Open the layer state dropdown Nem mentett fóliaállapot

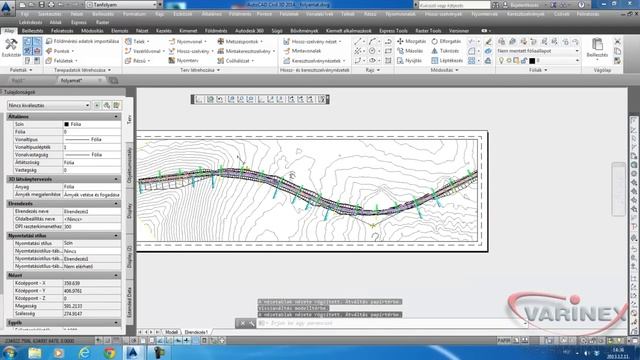[538, 51]
